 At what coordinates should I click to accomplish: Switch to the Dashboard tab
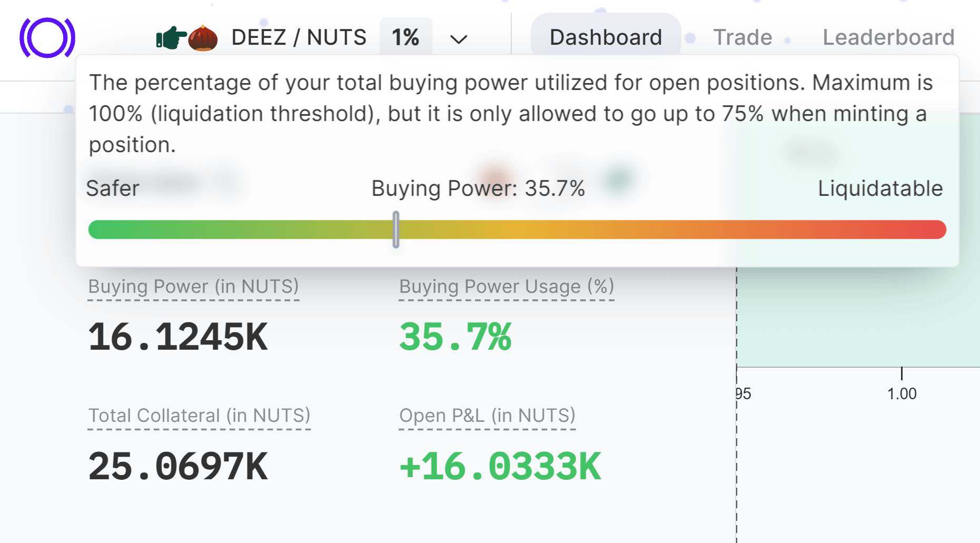pos(606,37)
